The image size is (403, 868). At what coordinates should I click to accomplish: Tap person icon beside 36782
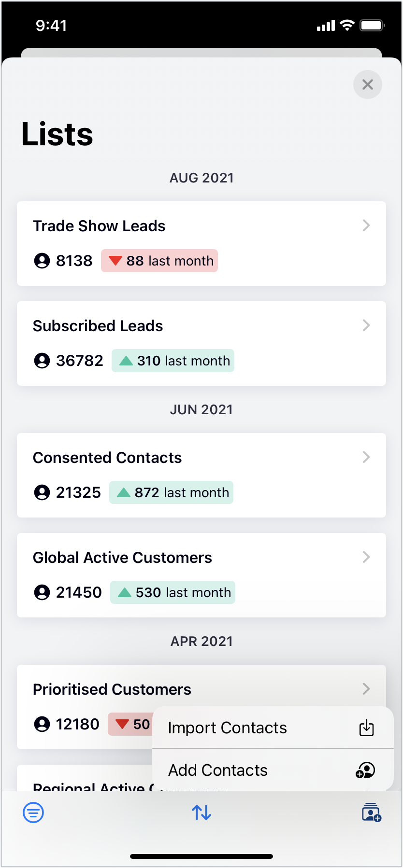pyautogui.click(x=42, y=361)
